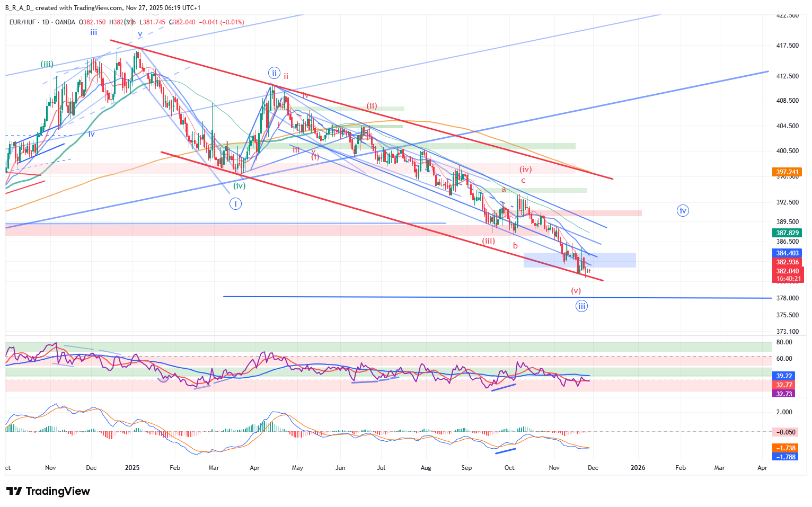The width and height of the screenshot is (812, 507).
Task: Select the blue 384.403 price label
Action: pos(787,254)
